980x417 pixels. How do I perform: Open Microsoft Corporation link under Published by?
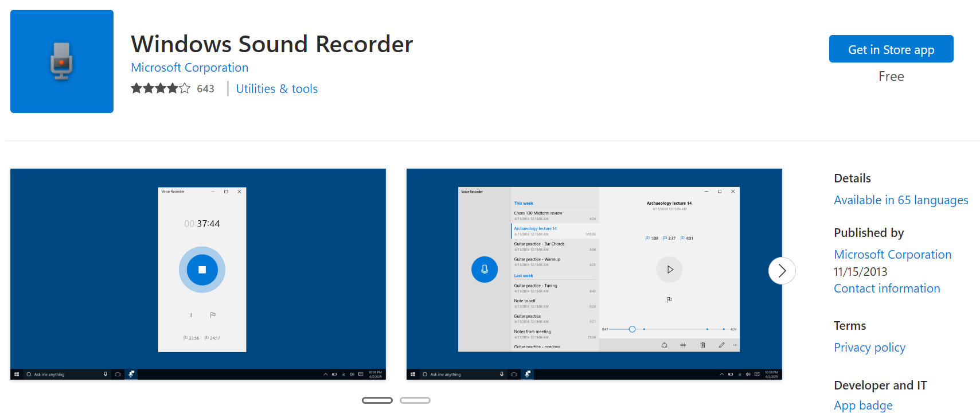892,255
